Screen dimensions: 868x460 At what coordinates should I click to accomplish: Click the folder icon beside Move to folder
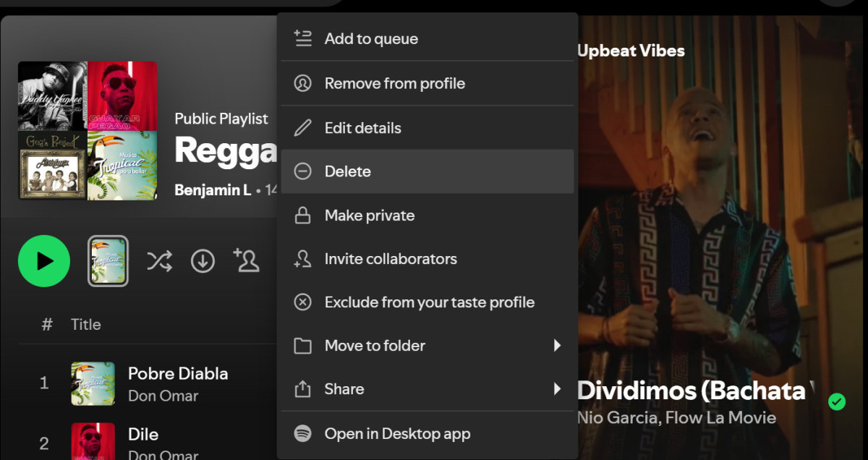coord(303,345)
